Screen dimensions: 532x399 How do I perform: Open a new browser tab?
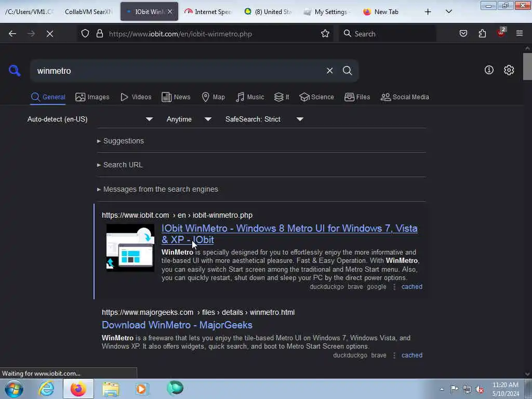pyautogui.click(x=428, y=12)
